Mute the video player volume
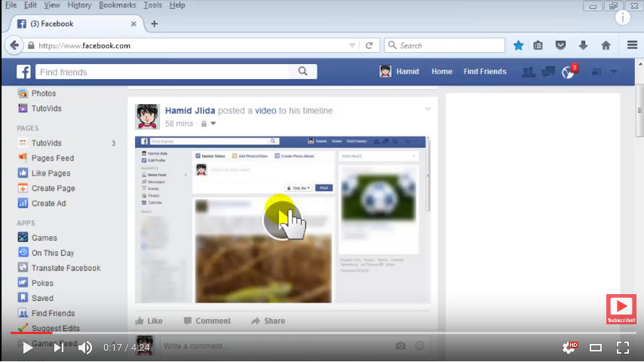 pyautogui.click(x=85, y=348)
